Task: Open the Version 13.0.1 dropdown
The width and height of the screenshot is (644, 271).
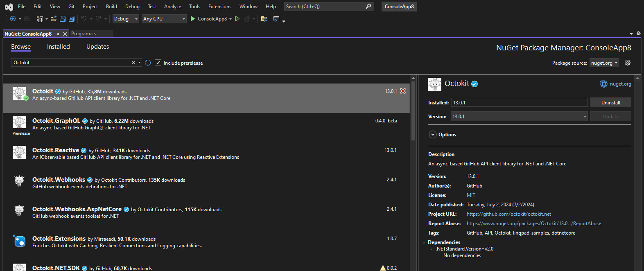Action: click(520, 117)
